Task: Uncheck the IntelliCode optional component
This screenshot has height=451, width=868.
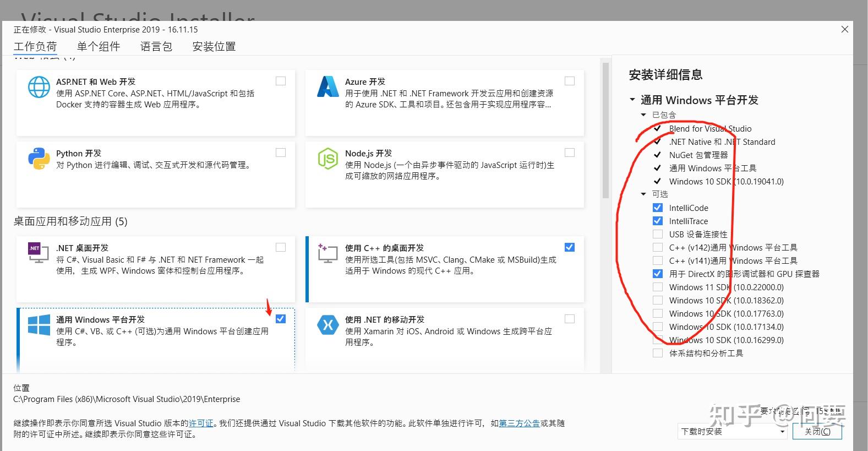Action: 658,208
